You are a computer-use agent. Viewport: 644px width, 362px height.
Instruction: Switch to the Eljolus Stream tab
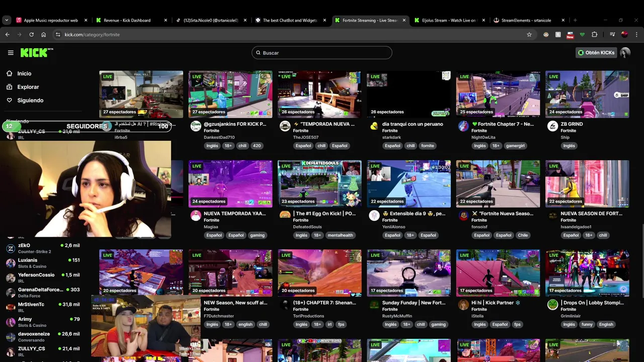[449, 20]
